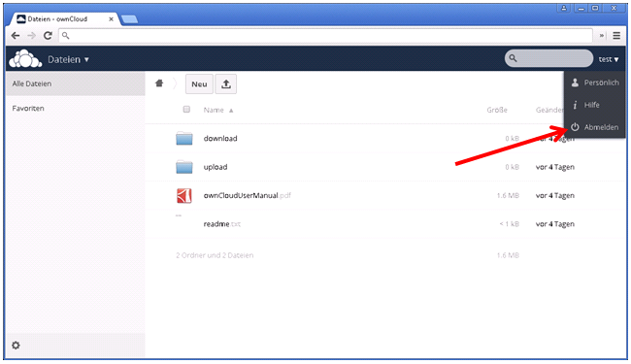Click 'vor 4 Tagen' on readme row
631x364 pixels.
point(555,224)
